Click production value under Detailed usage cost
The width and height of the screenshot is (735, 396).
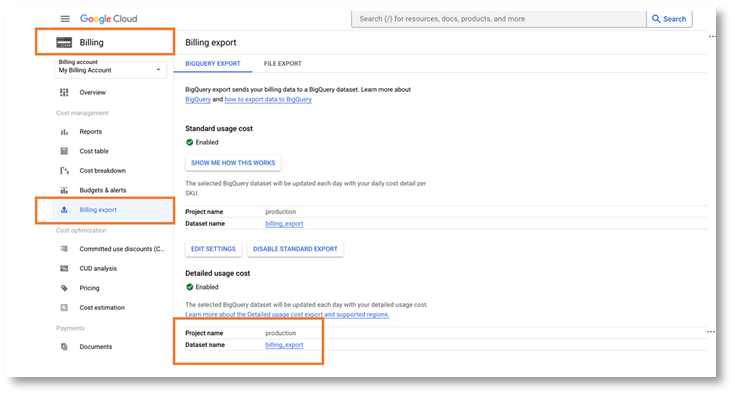click(280, 333)
